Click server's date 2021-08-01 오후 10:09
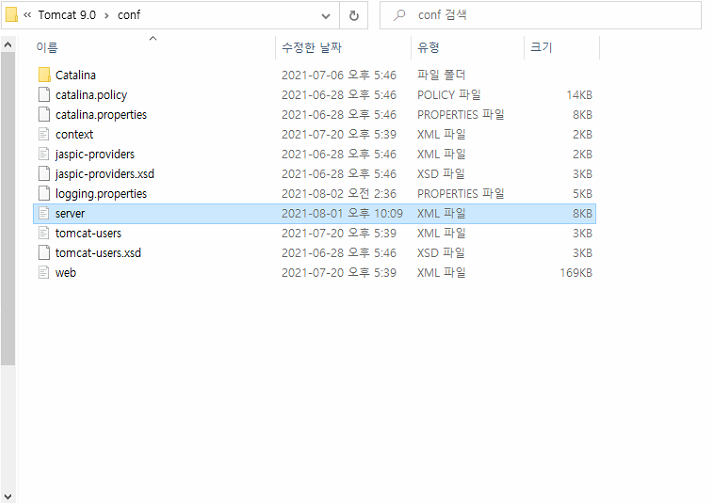The height and width of the screenshot is (503, 713). click(342, 213)
